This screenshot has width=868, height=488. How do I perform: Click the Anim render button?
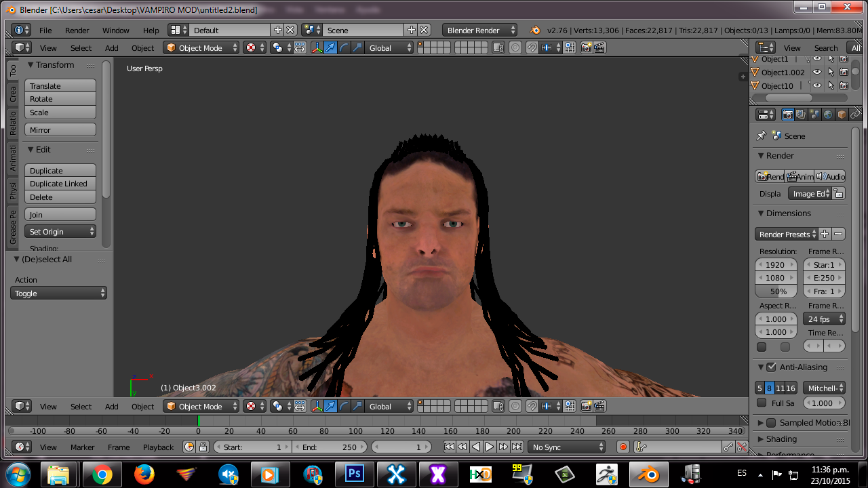(x=800, y=176)
